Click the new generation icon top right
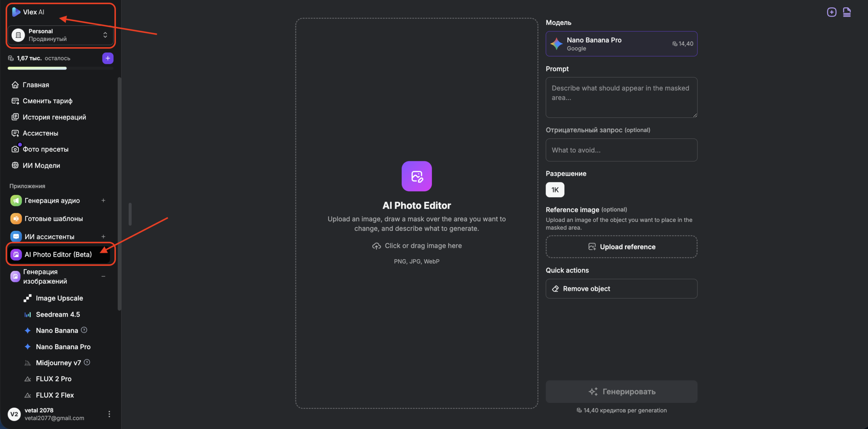 (x=831, y=12)
